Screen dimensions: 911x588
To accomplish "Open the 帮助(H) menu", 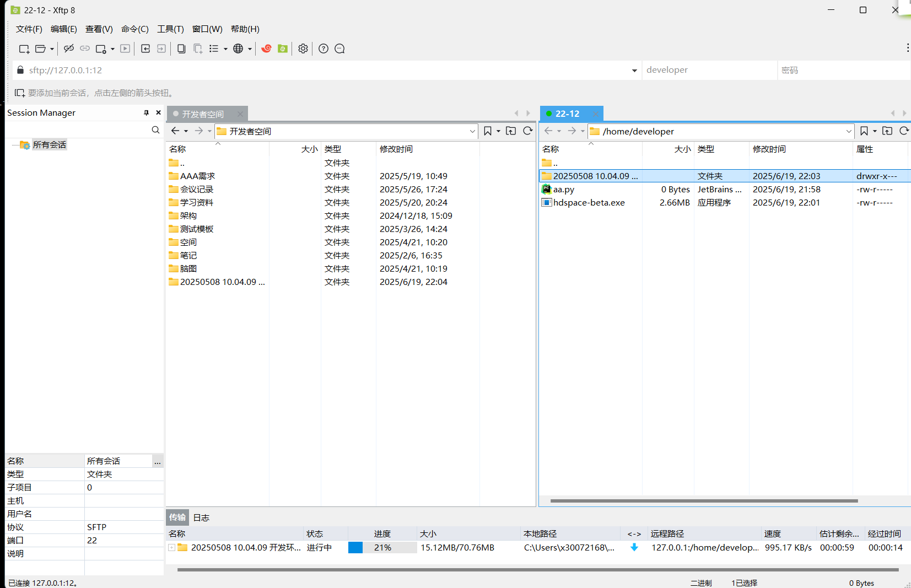I will (x=245, y=29).
